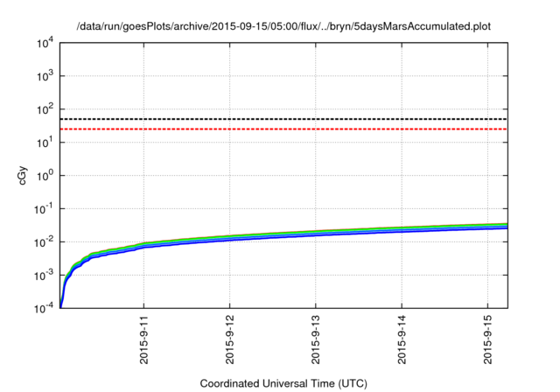Screen dimensions: 560x392
Task: Click the 2015-9-15 date tick label
Action: pyautogui.click(x=488, y=339)
